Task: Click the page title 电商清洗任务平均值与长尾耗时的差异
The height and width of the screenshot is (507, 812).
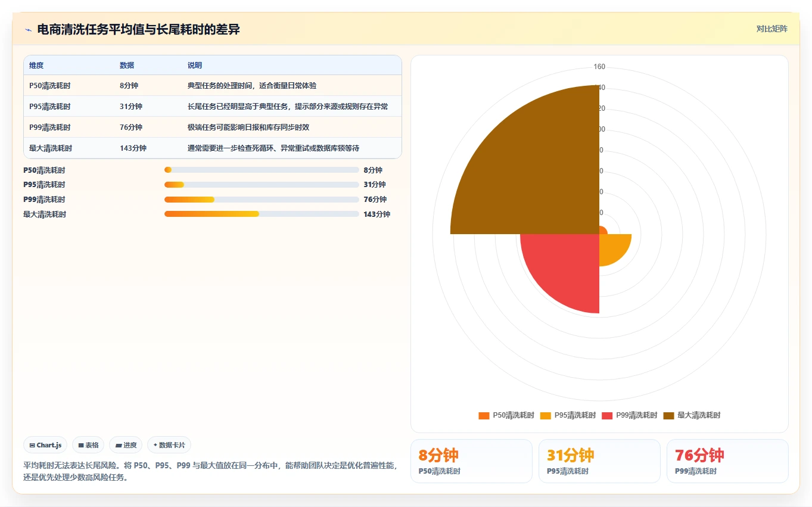Action: [139, 30]
